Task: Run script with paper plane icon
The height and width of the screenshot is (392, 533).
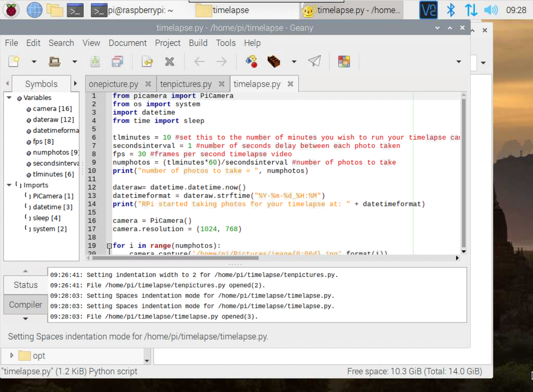Action: (314, 62)
